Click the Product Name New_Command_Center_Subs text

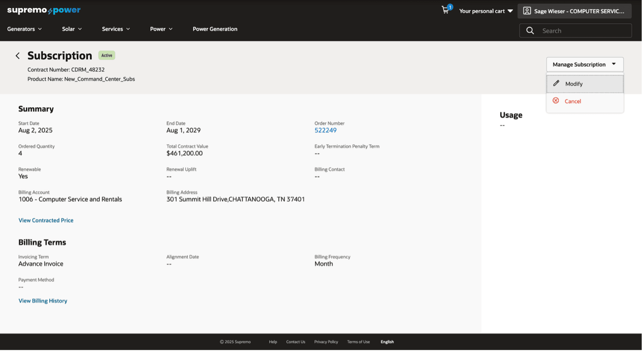point(81,79)
